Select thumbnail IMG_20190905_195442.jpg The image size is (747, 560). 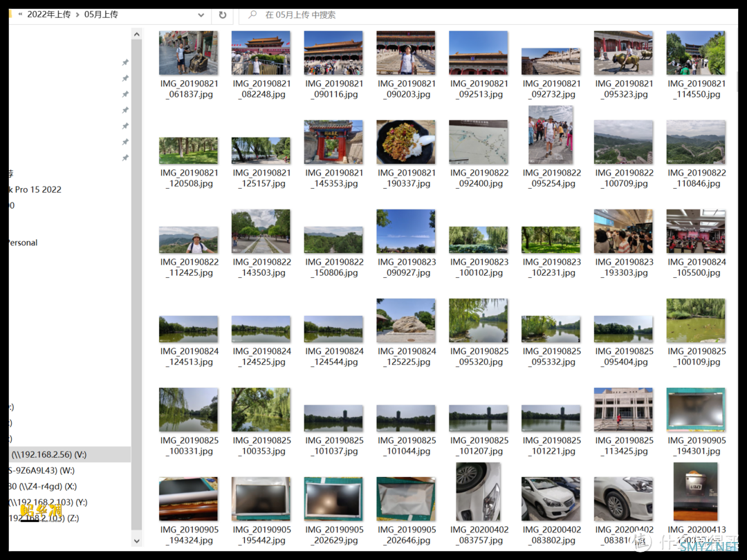point(261,498)
